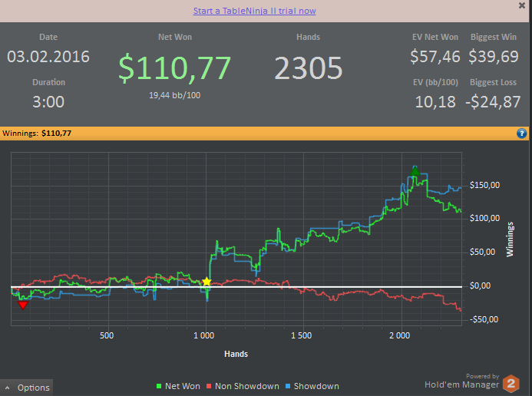
Task: Click the 1 000 hands axis label
Action: (x=204, y=335)
